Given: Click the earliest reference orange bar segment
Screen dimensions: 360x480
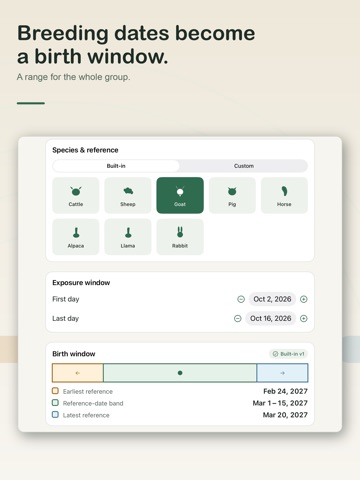Looking at the screenshot, I should pos(78,373).
